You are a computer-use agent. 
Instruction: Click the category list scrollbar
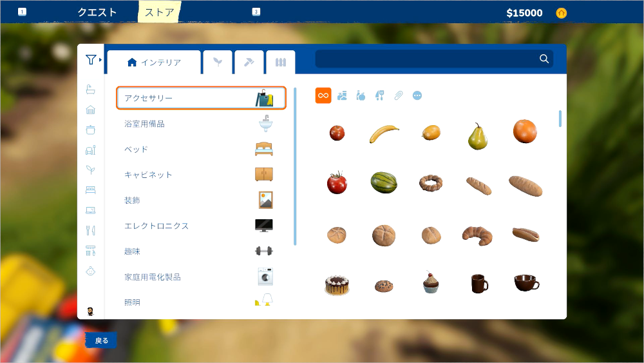pyautogui.click(x=295, y=166)
